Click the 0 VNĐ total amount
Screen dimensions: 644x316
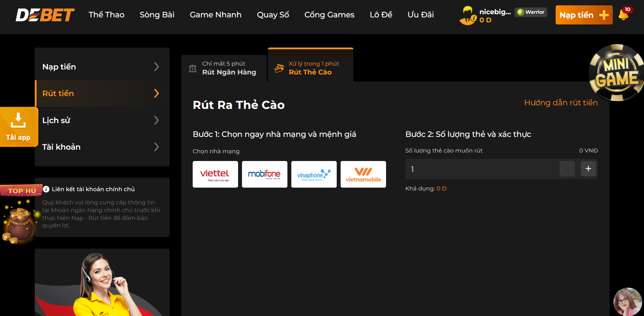tap(588, 150)
